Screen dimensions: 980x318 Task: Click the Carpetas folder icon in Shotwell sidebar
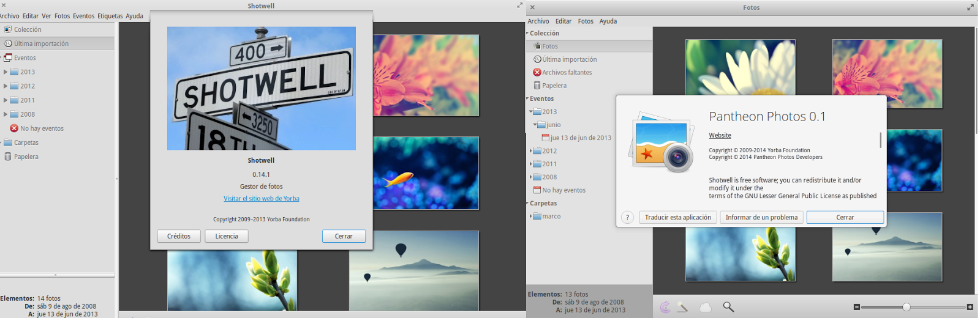pos(8,142)
